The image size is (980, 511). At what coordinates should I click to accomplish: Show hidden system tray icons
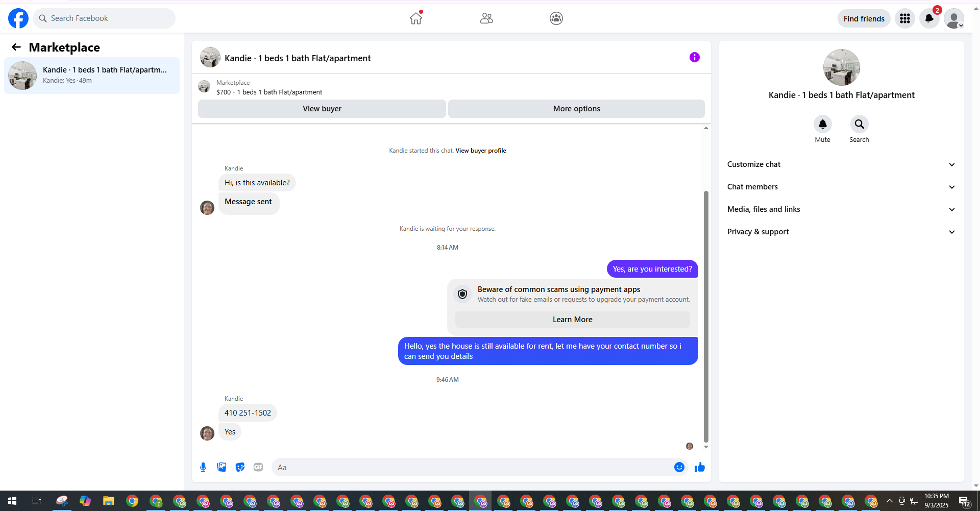point(890,501)
